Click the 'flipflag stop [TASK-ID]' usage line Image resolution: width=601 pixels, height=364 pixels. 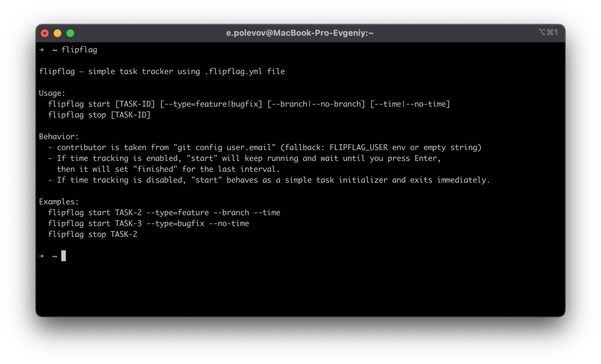[x=99, y=115]
